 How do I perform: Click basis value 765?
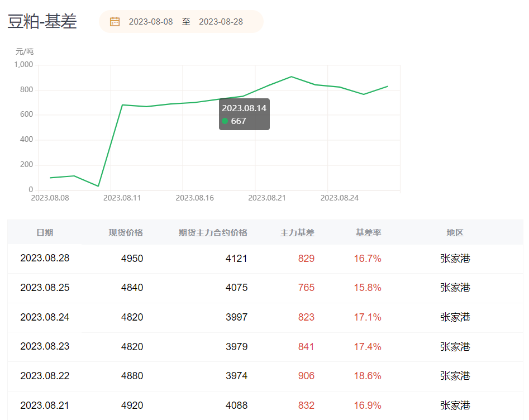coord(306,288)
